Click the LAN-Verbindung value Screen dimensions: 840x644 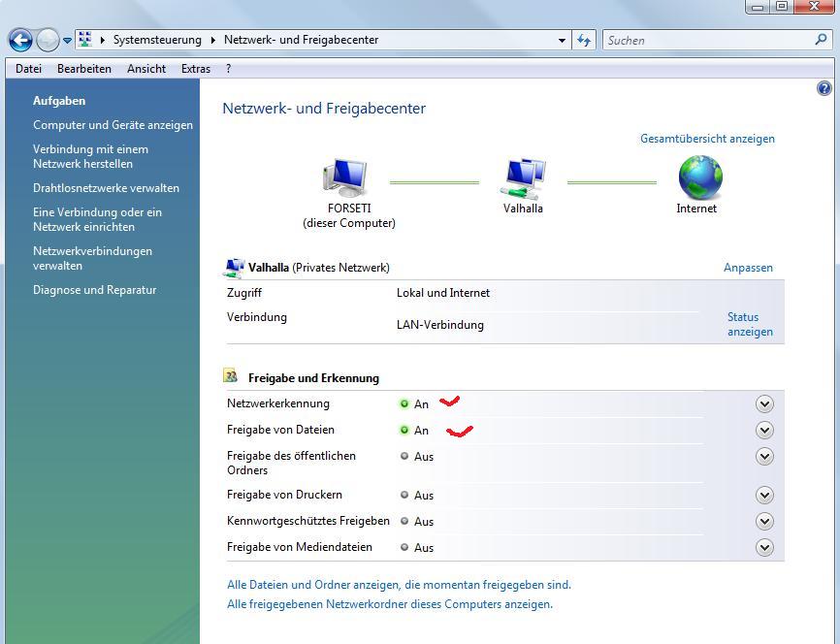click(x=439, y=325)
